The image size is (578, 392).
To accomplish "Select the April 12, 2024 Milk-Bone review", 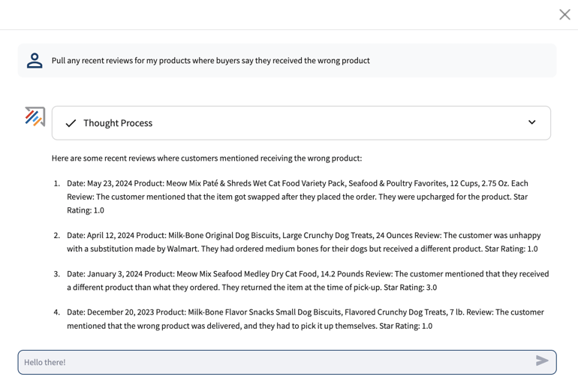I will (304, 242).
